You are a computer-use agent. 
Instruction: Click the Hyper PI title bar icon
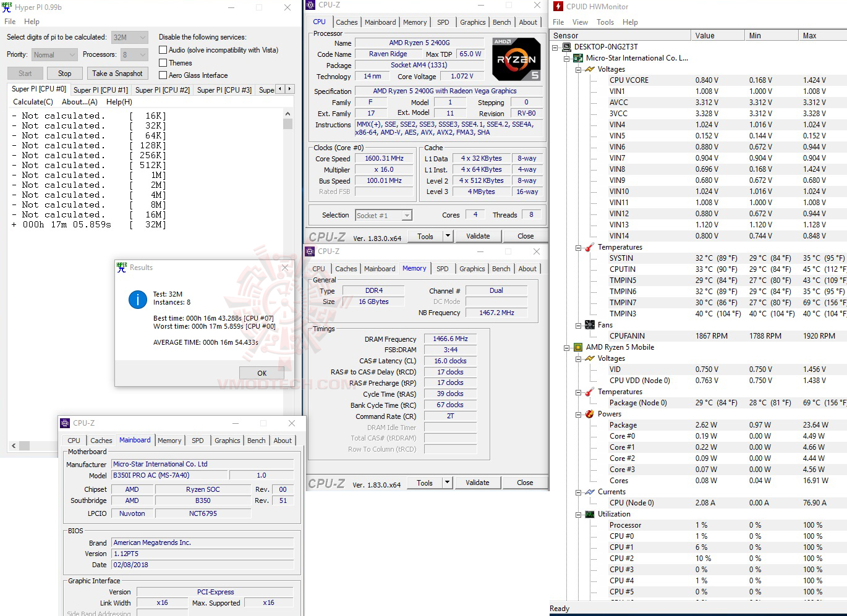[x=7, y=7]
